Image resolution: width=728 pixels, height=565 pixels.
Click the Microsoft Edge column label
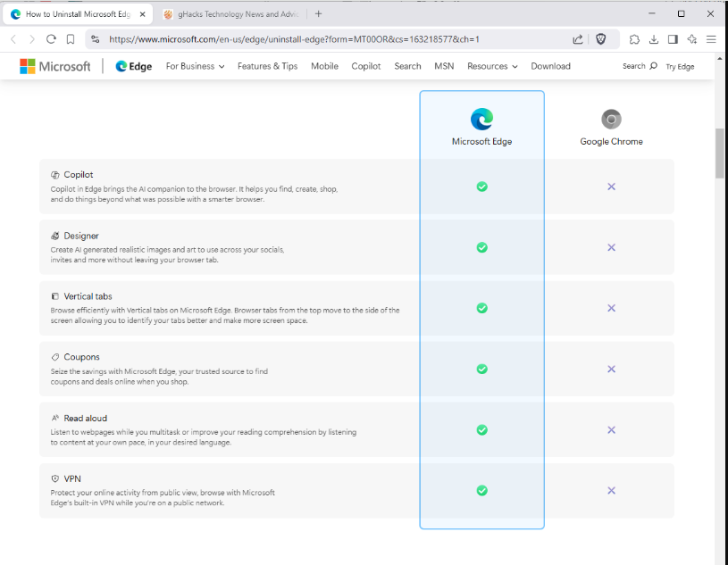coord(482,142)
